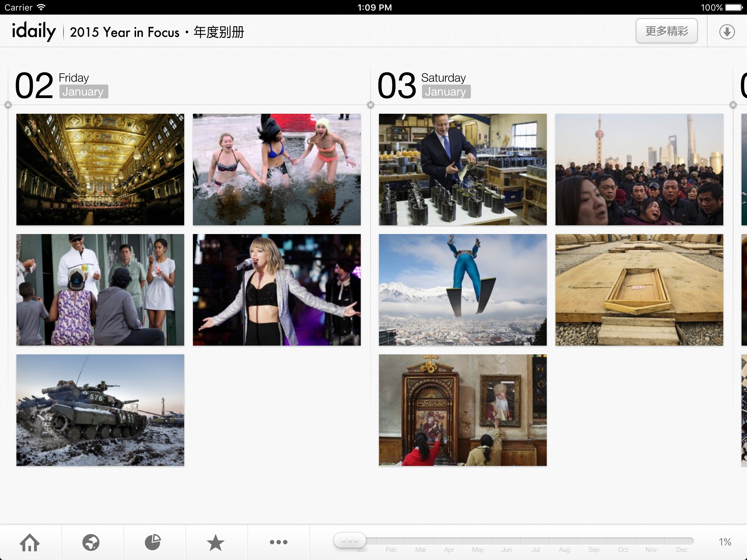This screenshot has height=560, width=747.
Task: Open the snowy tank photo
Action: (100, 410)
